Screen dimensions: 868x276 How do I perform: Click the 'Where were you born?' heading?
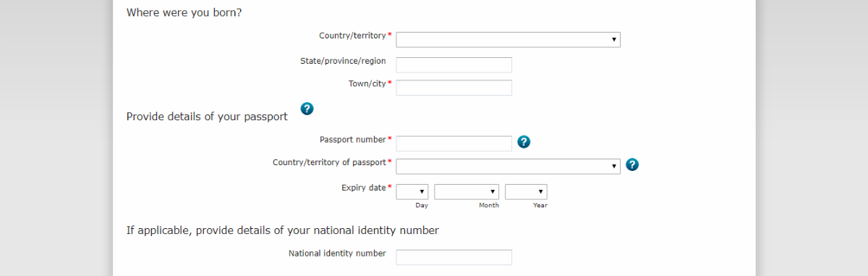click(x=184, y=12)
